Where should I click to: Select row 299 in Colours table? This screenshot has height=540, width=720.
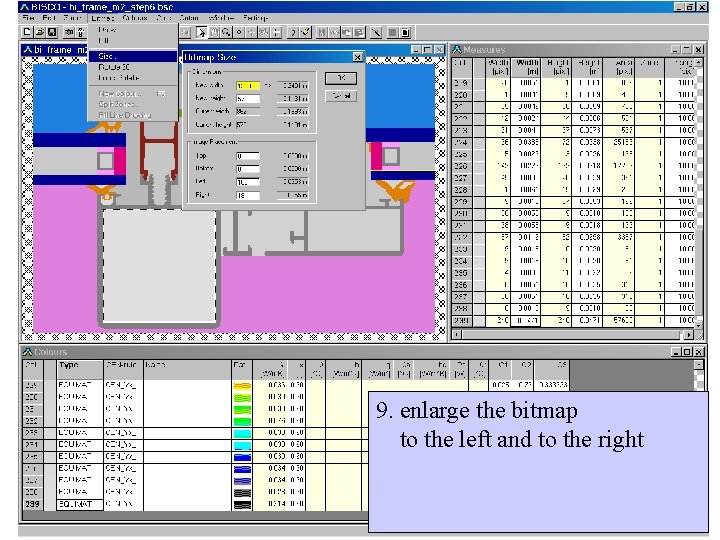pos(32,504)
